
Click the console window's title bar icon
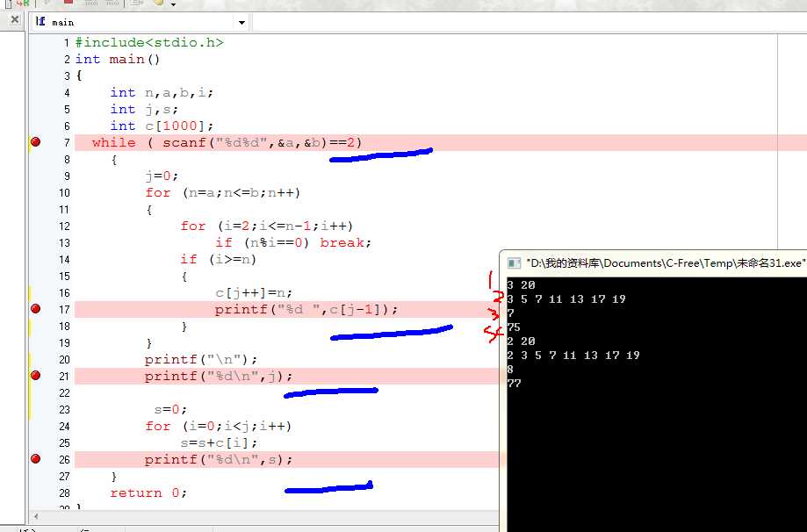[x=514, y=263]
